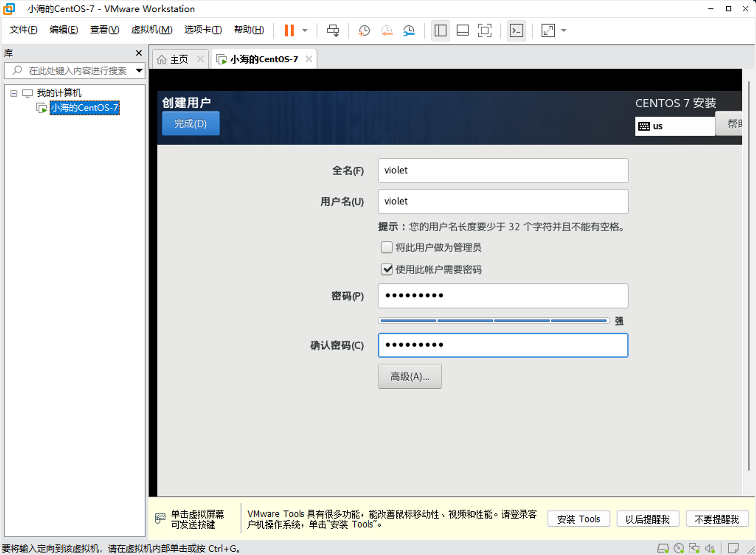Open the Snapshot Manager icon
This screenshot has height=555, width=756.
pyautogui.click(x=409, y=31)
